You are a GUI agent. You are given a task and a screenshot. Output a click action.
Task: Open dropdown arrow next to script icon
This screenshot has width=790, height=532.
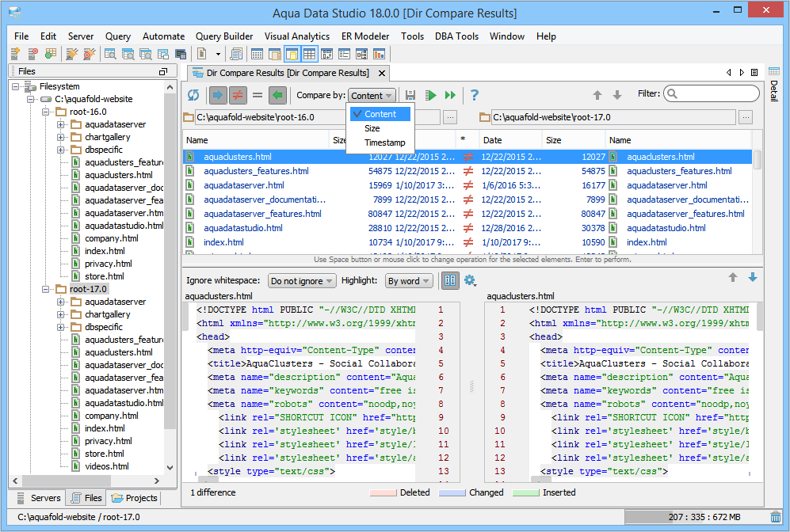click(x=218, y=54)
